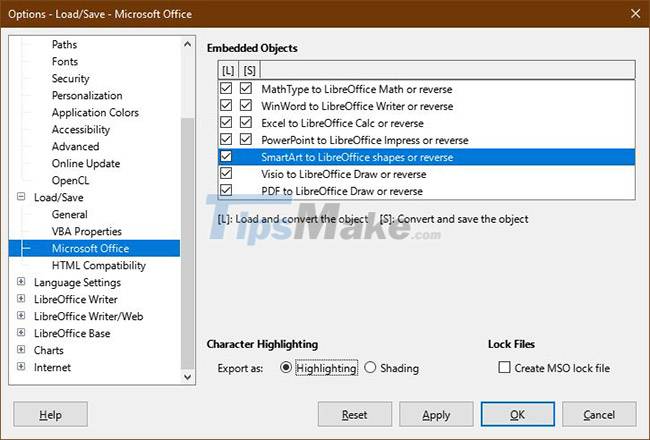Select LibreOffice Base label
Screen dimensions: 650x440
(72, 333)
